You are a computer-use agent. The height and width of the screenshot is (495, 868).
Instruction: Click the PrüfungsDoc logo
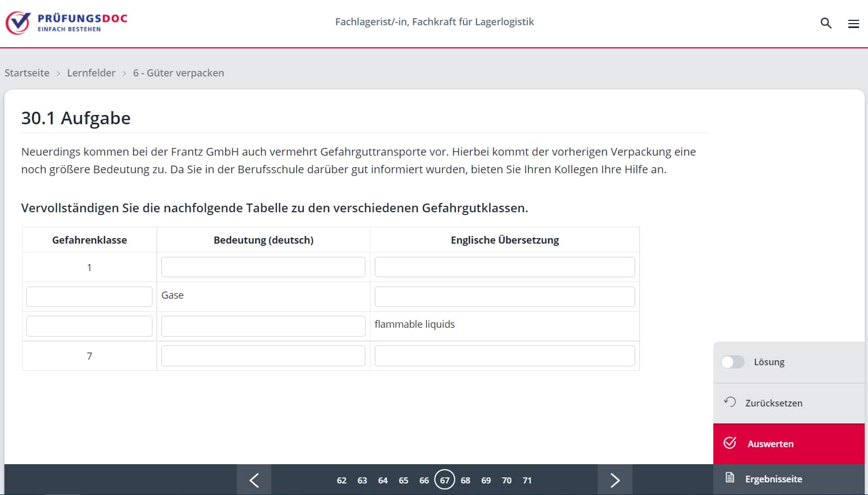click(x=67, y=23)
